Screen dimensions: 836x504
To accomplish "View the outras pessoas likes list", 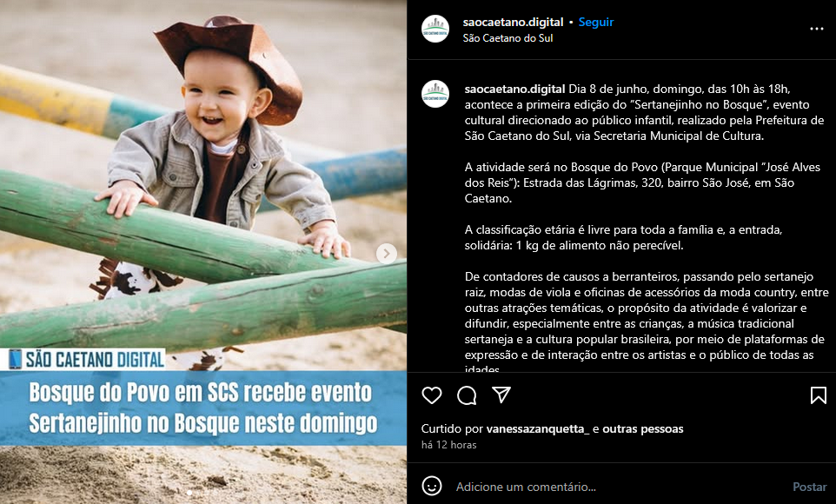I will [643, 428].
